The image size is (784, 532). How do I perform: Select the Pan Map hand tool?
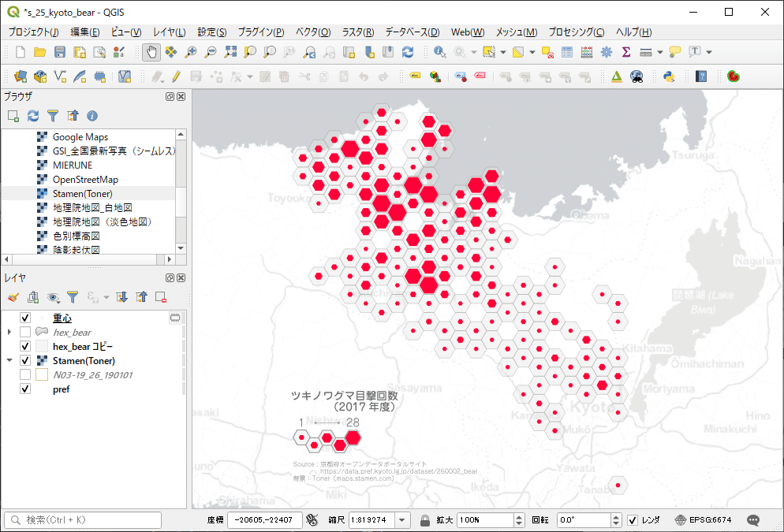151,52
